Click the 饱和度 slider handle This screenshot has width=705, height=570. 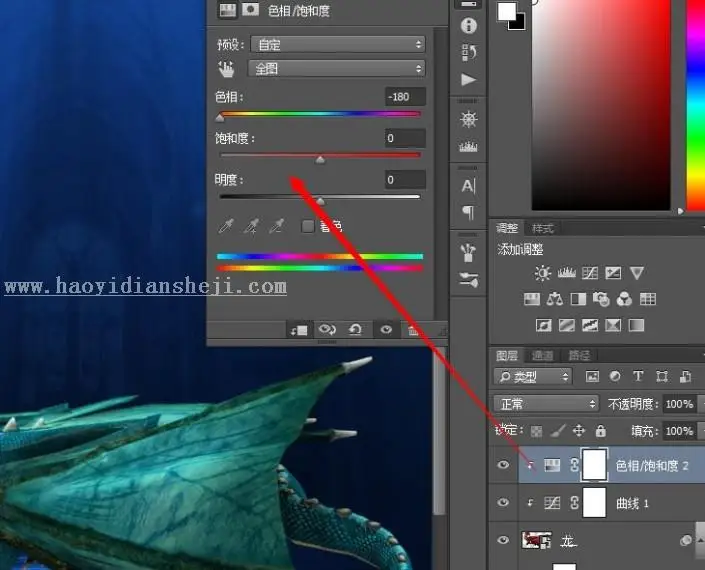point(320,160)
